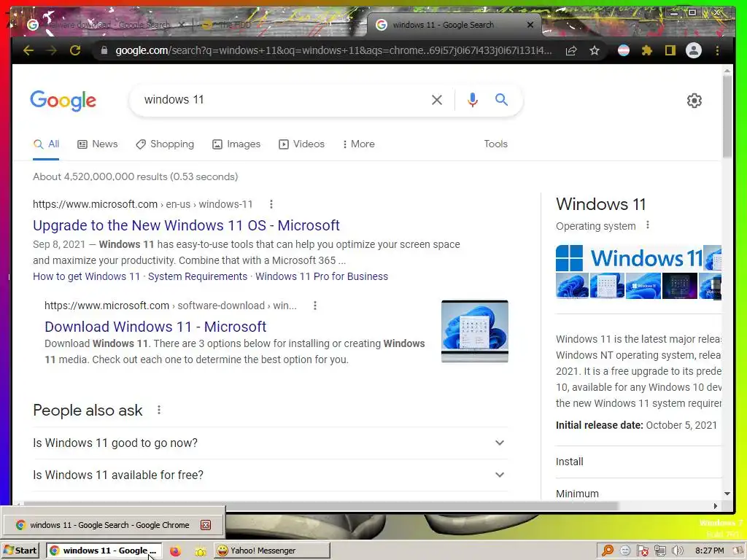
Task: Toggle the Chrome side panel
Action: 670,50
